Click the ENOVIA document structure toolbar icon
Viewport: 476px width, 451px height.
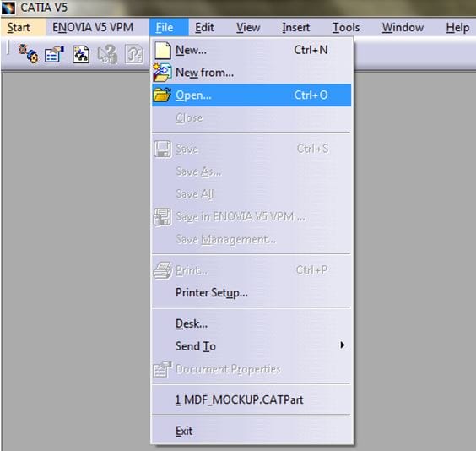(x=81, y=55)
